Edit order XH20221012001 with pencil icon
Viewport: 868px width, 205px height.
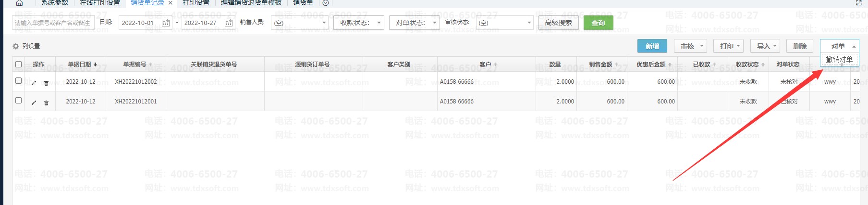(34, 102)
